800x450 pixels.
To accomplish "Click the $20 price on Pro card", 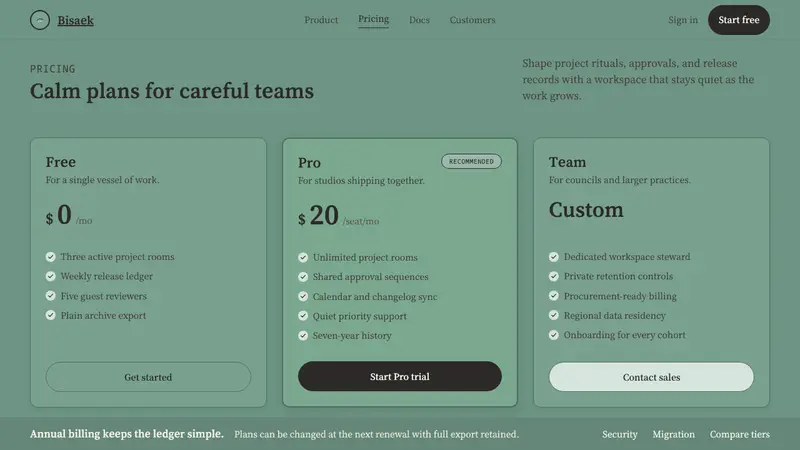I will [318, 215].
